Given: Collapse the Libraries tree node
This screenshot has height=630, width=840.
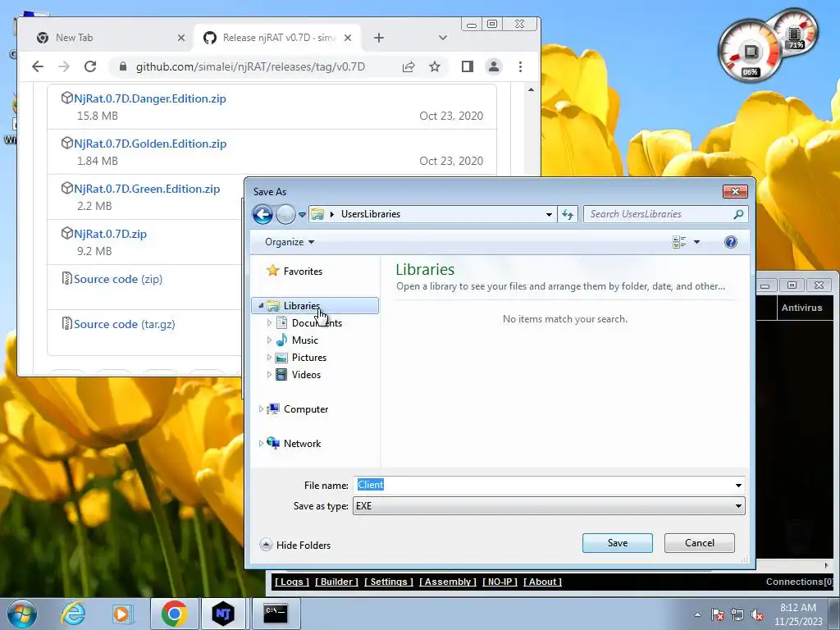Looking at the screenshot, I should click(x=261, y=306).
